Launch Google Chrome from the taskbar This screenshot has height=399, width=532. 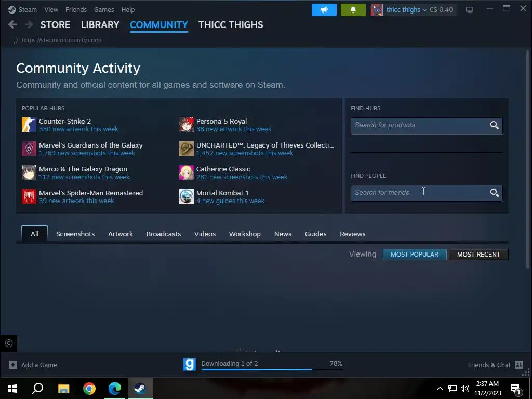tap(89, 388)
